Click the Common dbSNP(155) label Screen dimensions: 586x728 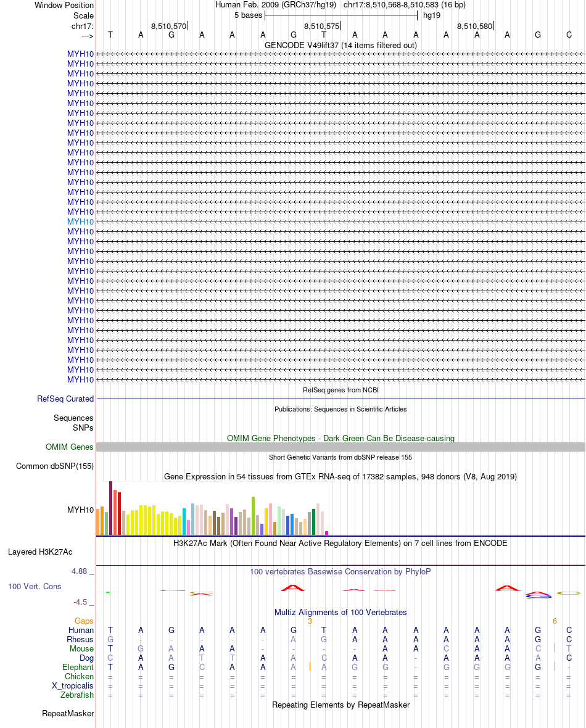point(55,466)
